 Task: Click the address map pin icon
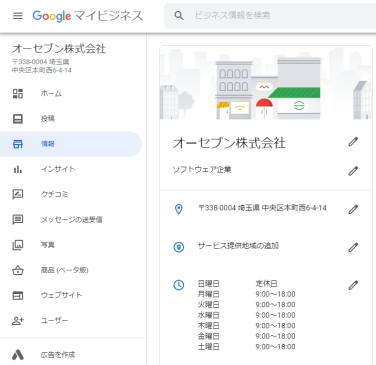point(179,209)
